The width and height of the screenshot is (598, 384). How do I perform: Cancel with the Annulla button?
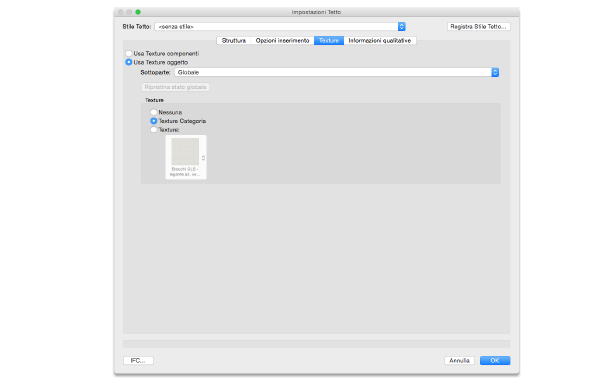coord(459,360)
